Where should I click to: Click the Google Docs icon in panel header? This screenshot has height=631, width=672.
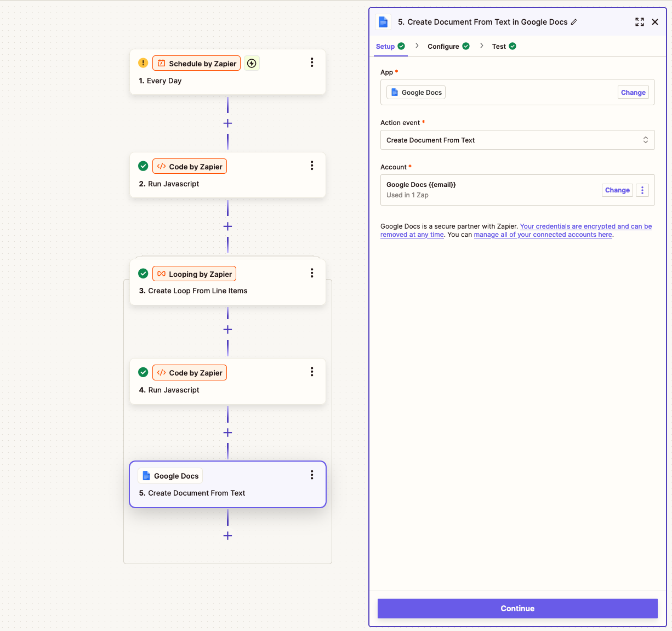pos(383,22)
